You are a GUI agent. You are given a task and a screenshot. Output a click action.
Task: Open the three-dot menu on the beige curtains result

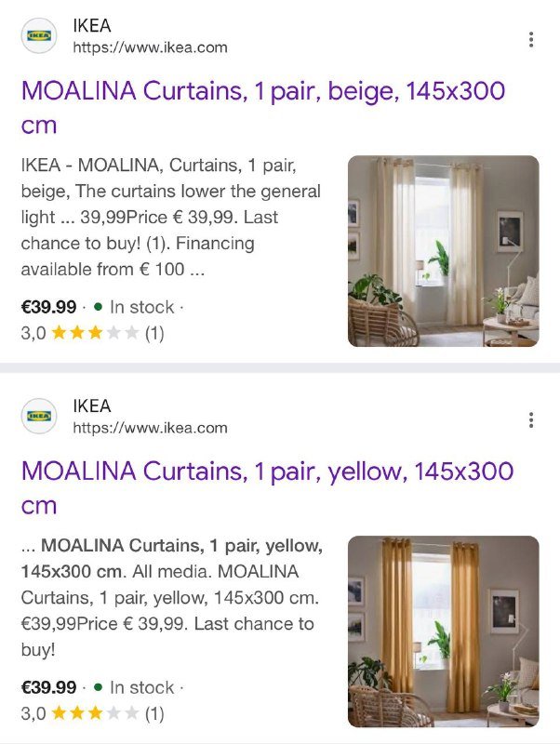click(x=532, y=39)
